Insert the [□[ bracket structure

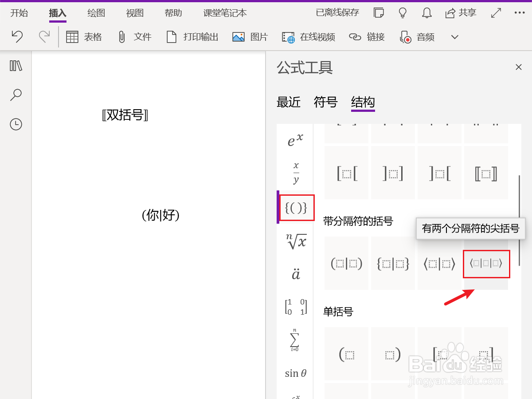[x=347, y=173]
